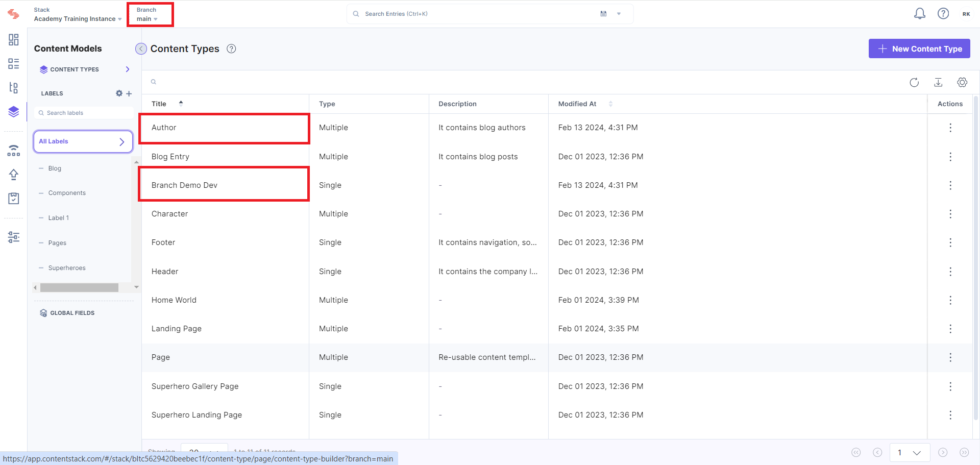The width and height of the screenshot is (980, 465).
Task: Open the Assets tree icon in sidebar
Action: (x=14, y=88)
